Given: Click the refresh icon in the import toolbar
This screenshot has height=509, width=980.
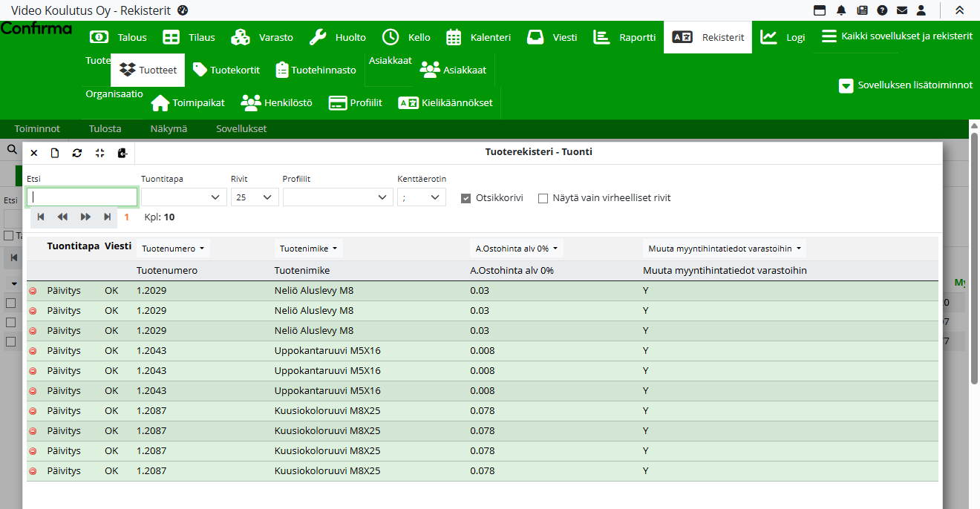Looking at the screenshot, I should pos(76,153).
